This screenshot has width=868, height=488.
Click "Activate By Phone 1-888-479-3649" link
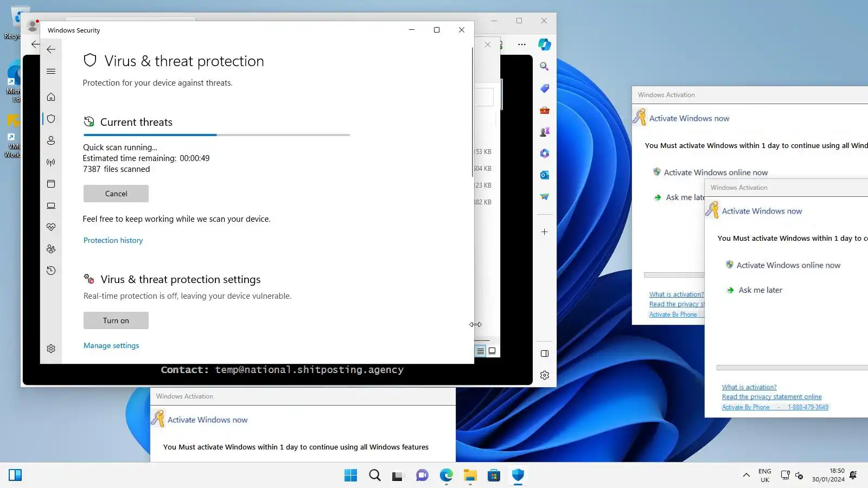(775, 407)
